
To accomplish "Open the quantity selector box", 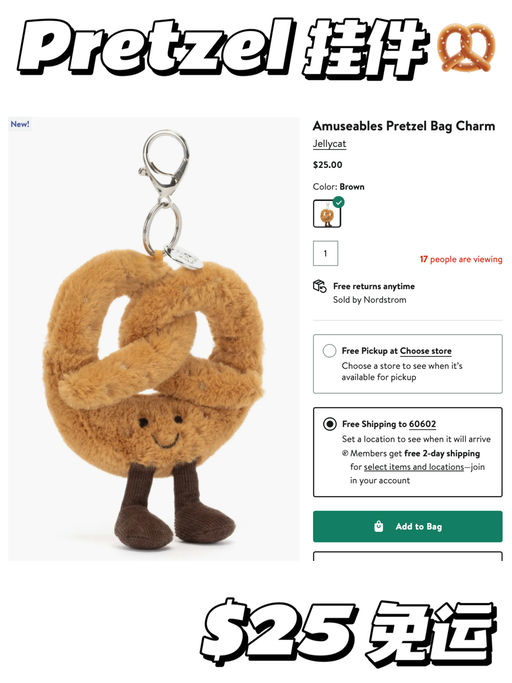I will 326,253.
